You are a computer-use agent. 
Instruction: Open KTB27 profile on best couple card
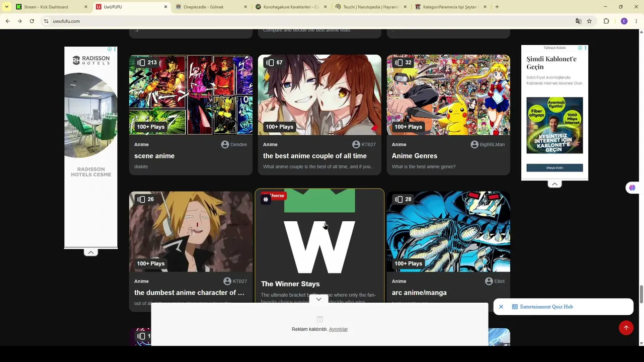point(364,144)
